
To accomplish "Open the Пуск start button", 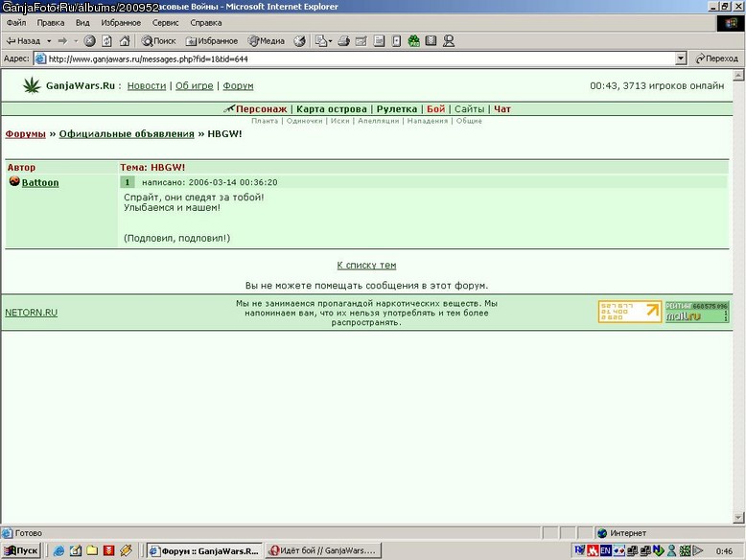I will click(21, 550).
